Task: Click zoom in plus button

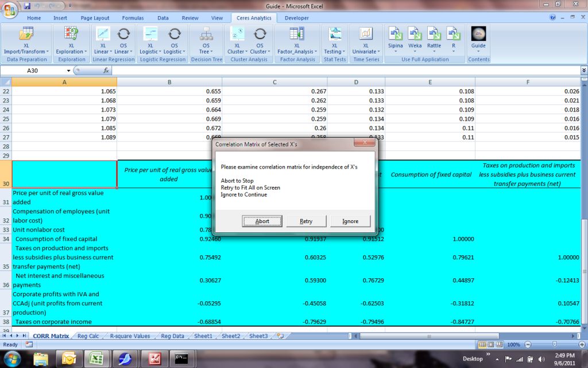Action: (x=582, y=344)
